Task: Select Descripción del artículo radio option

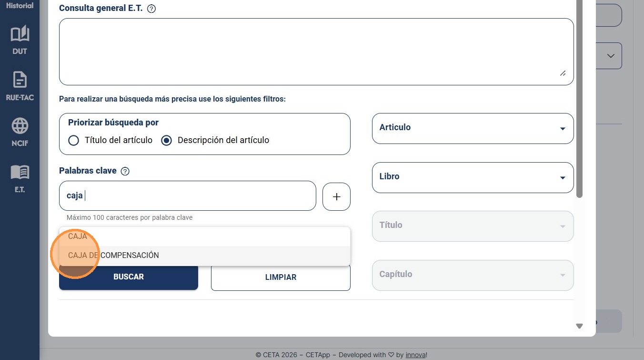Action: [166, 140]
